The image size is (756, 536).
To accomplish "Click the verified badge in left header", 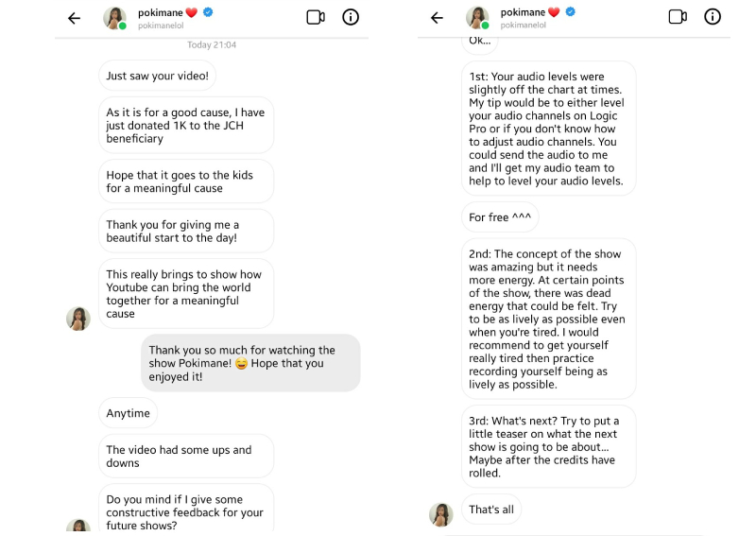I will tap(208, 11).
